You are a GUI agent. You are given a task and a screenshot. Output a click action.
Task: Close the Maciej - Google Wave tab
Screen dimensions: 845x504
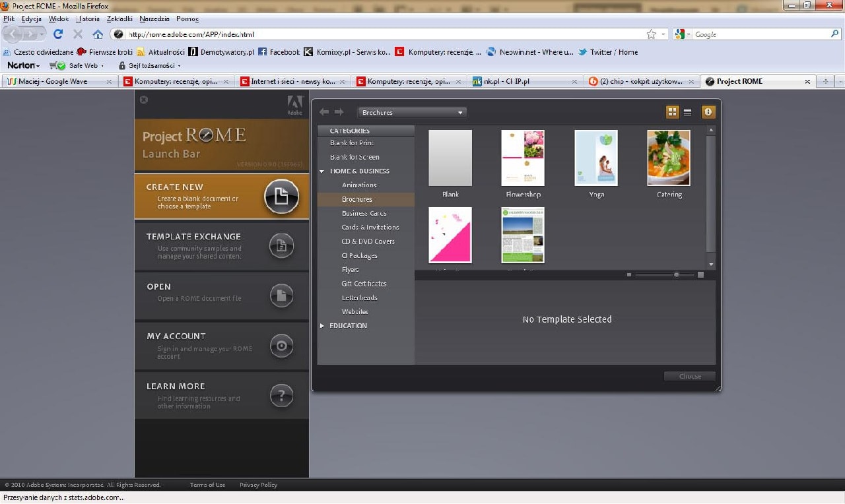[x=109, y=82]
